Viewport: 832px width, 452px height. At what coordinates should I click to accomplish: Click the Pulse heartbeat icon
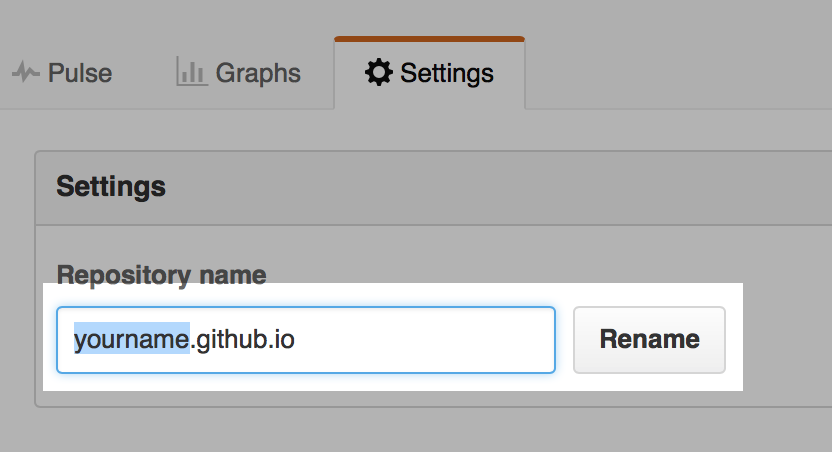(x=26, y=73)
